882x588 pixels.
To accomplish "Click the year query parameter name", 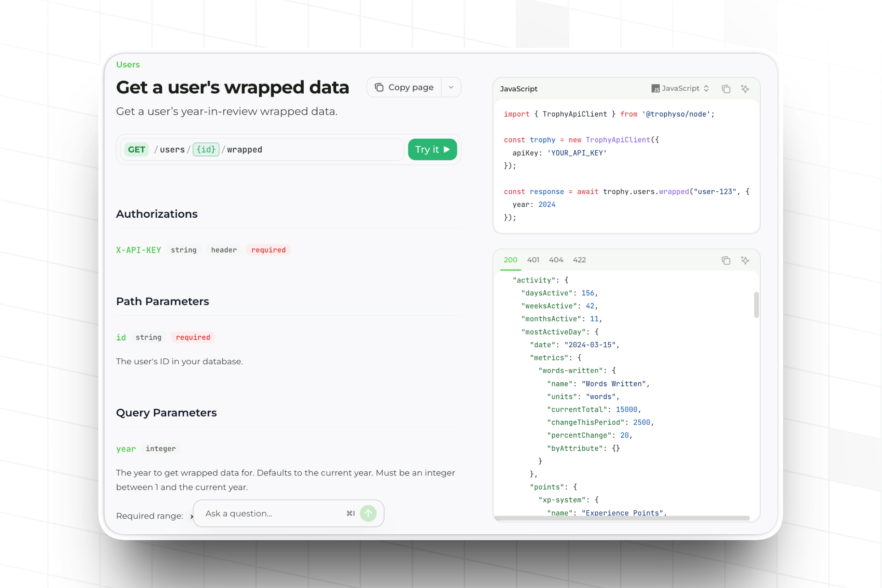I will 126,449.
